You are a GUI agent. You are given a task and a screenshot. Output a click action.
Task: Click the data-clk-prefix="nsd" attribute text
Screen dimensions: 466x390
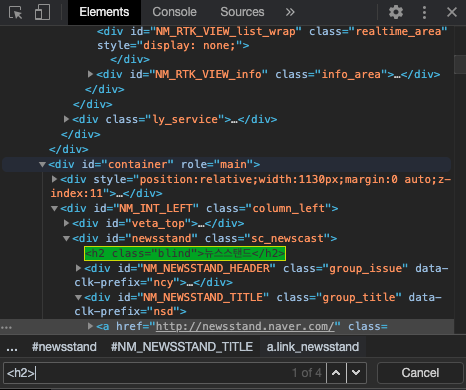pos(258,304)
